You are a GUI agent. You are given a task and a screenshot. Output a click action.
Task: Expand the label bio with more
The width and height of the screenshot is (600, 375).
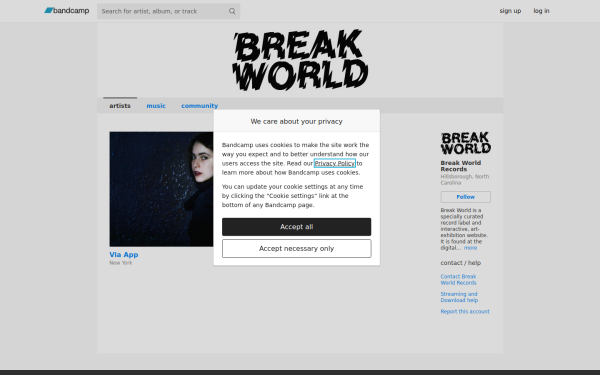point(470,248)
